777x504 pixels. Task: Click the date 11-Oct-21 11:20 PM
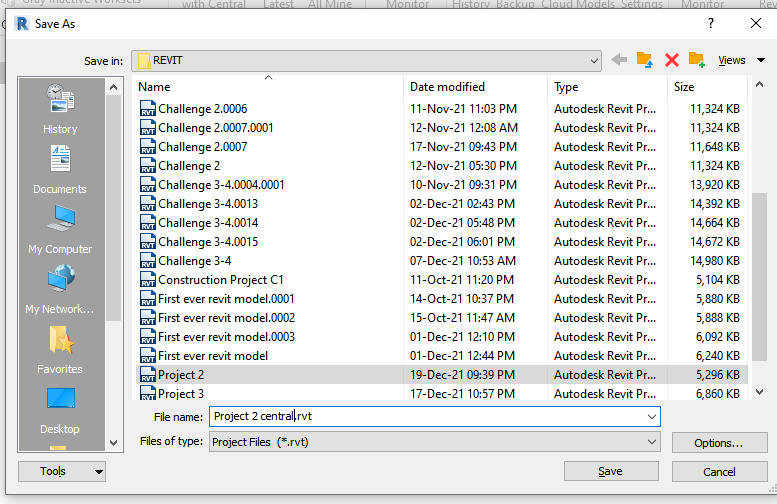pos(462,280)
